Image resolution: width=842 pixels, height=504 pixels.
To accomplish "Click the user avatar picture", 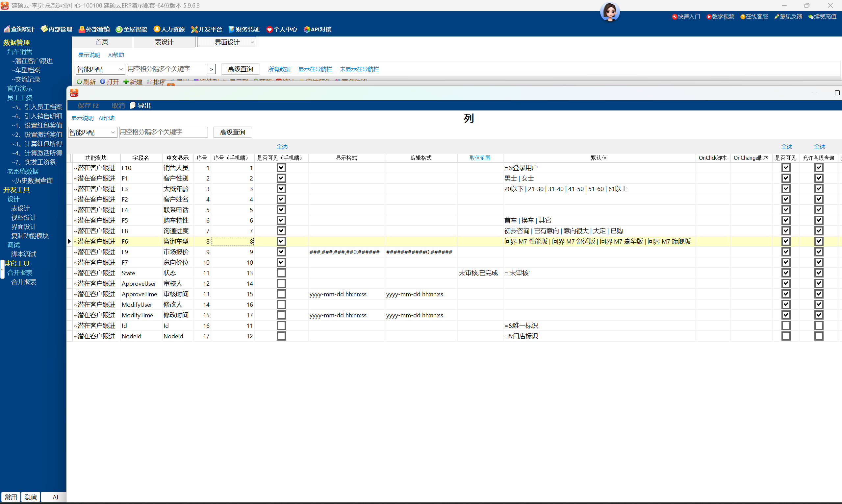I will click(x=610, y=12).
